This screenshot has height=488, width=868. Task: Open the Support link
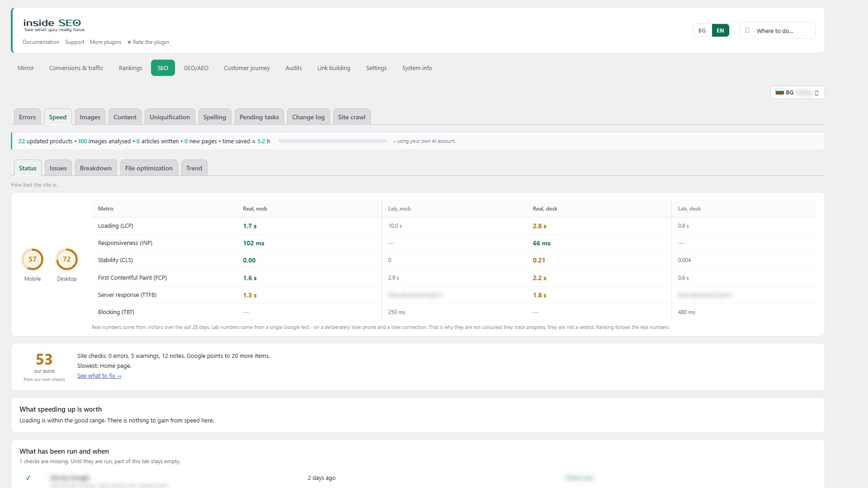click(75, 42)
